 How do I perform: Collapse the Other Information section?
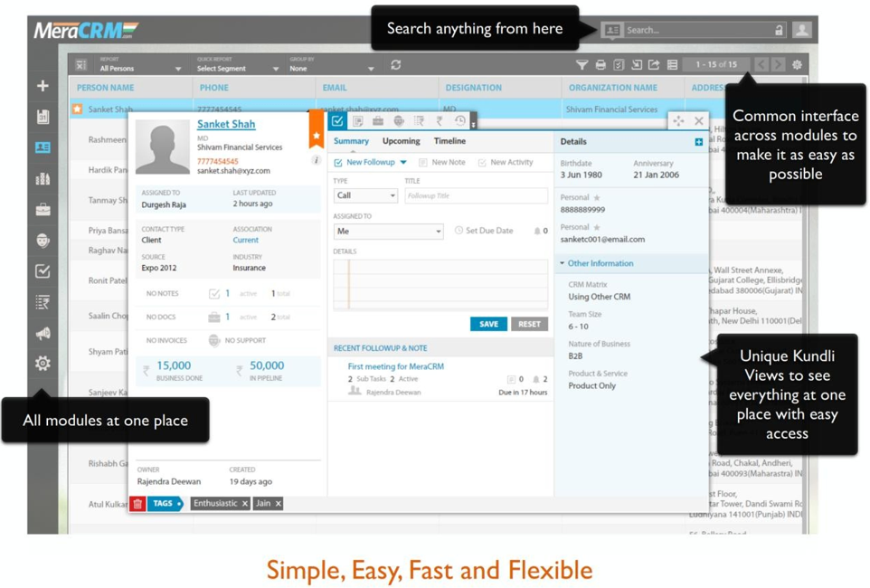tap(562, 263)
